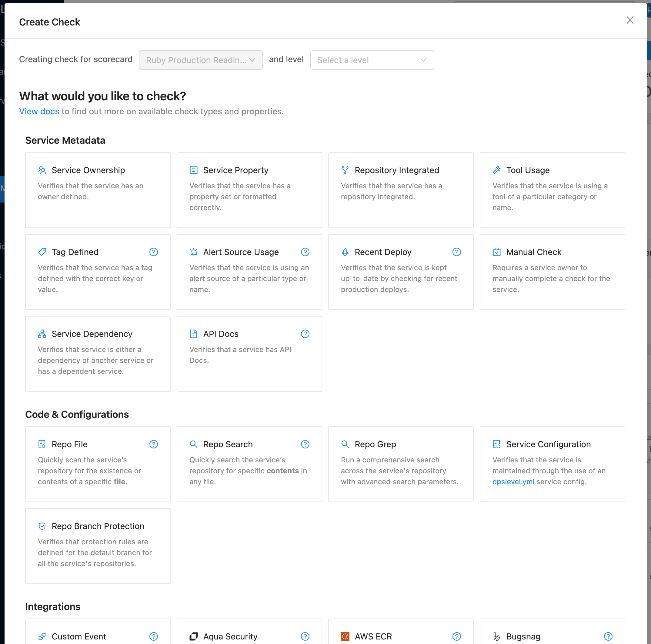This screenshot has width=651, height=644.
Task: Open the opslevel.yml link
Action: 513,482
